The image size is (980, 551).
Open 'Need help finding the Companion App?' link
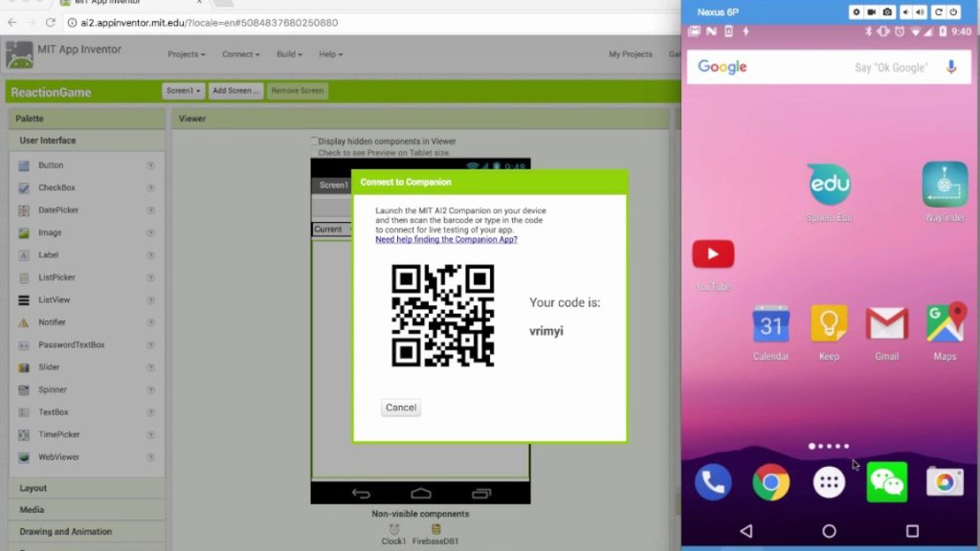(446, 239)
